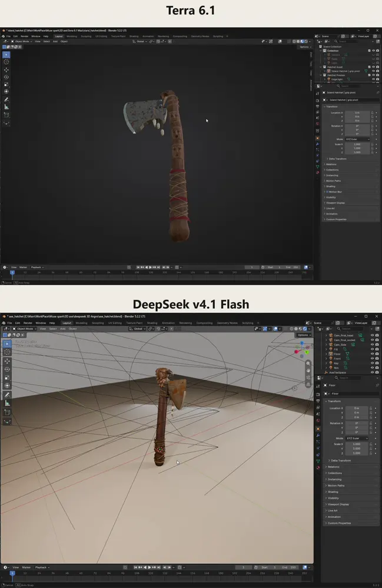
Task: Select the Cursor tool in DeepSeek Blender window
Action: click(x=7, y=352)
